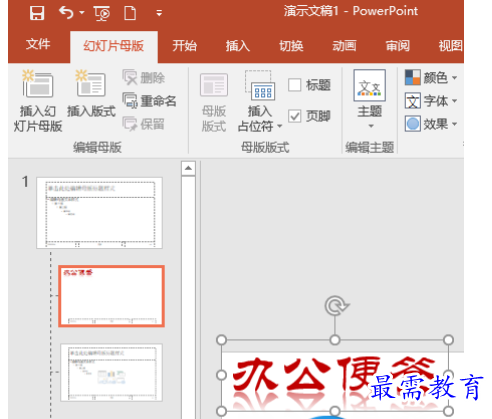This screenshot has height=419, width=492.
Task: Click the Save icon in quick access toolbar
Action: (37, 13)
